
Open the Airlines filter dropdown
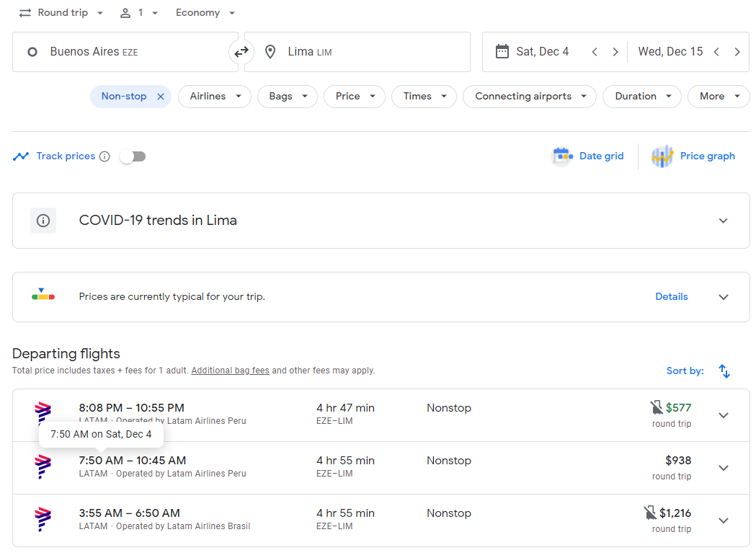[215, 97]
